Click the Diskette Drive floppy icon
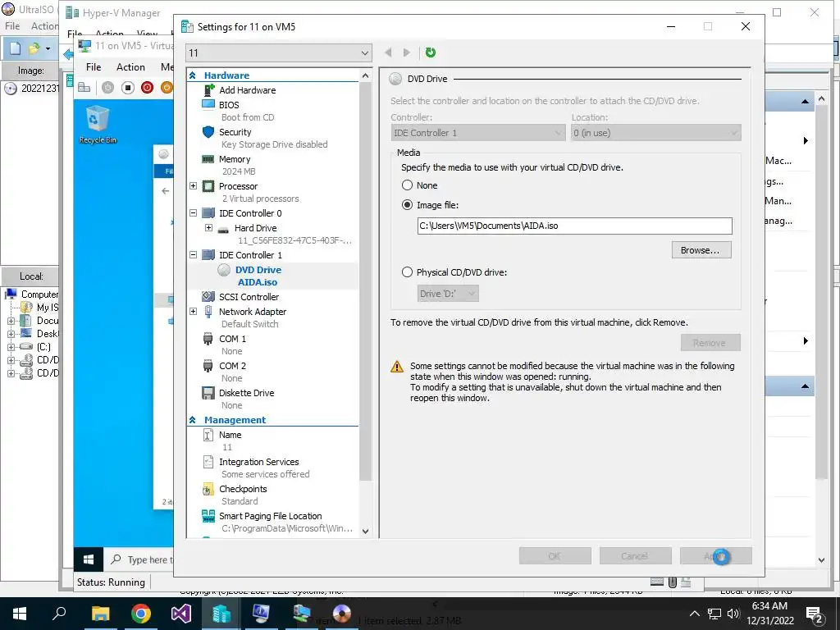This screenshot has width=840, height=630. 208,393
